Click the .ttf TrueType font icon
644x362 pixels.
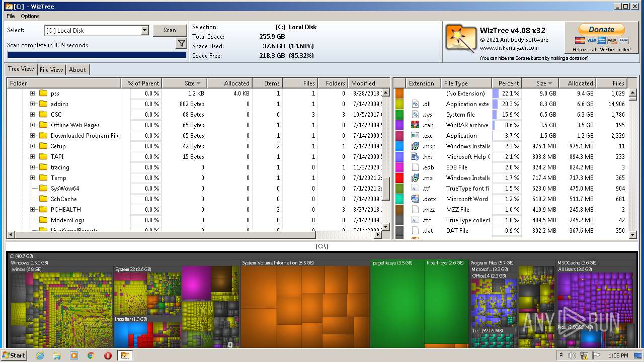pos(415,188)
